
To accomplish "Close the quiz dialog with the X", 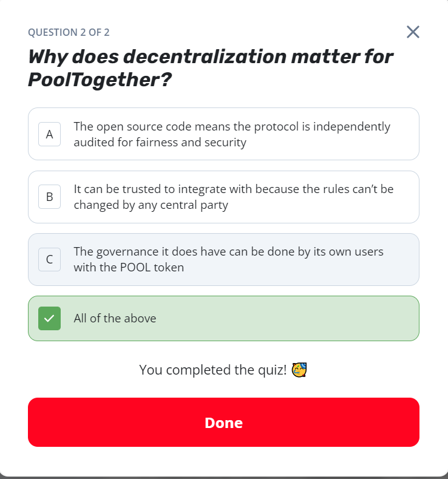I will click(413, 32).
